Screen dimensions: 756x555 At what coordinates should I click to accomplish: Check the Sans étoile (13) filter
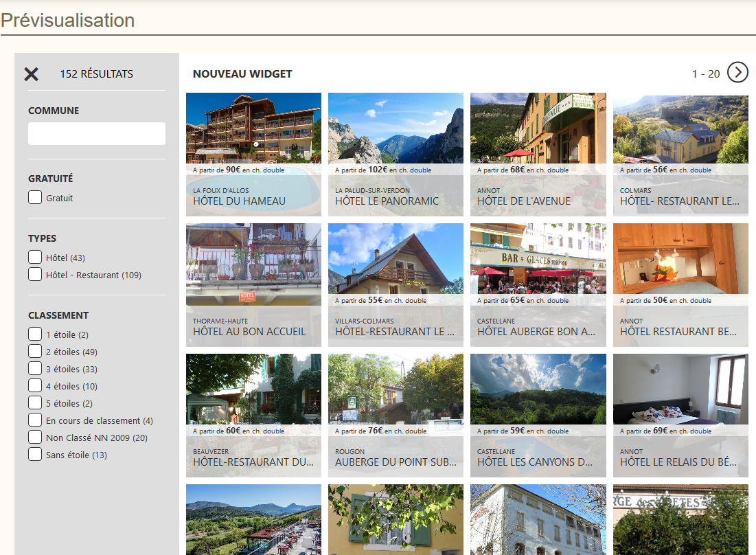(x=35, y=454)
